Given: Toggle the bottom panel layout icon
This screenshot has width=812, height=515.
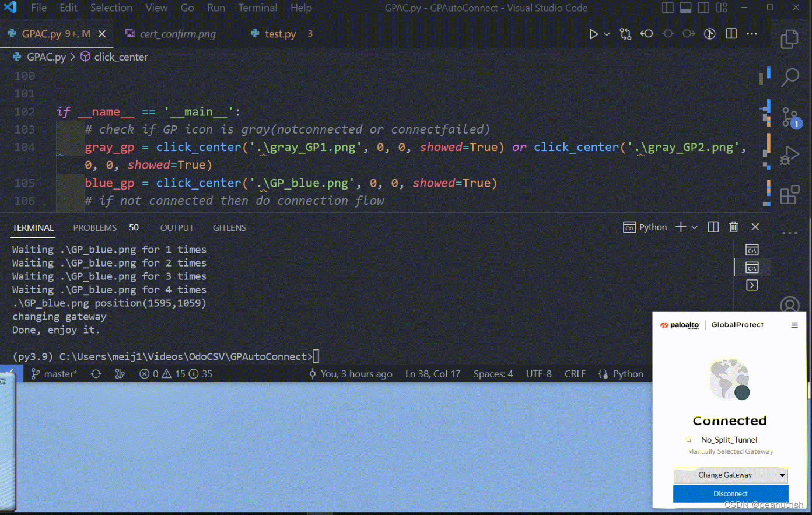Looking at the screenshot, I should coord(686,8).
